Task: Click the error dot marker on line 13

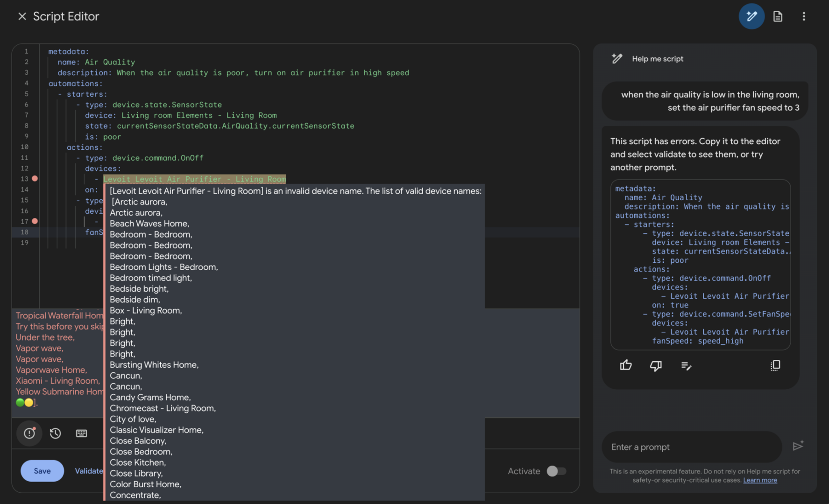Action: (x=35, y=178)
